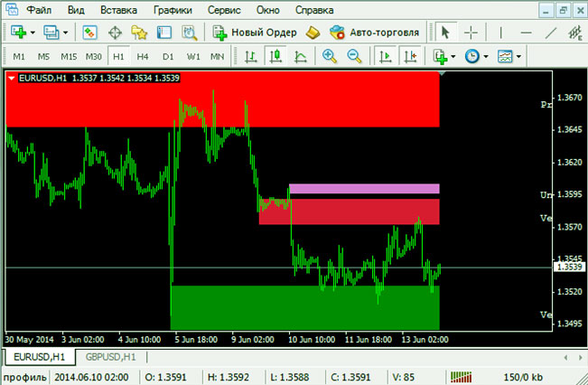This screenshot has height=385, width=588.
Task: Zoom out on the chart
Action: click(354, 56)
